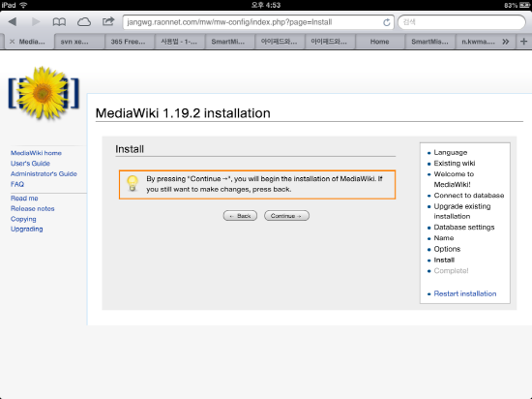Tap the Safari forward arrow

[36, 22]
